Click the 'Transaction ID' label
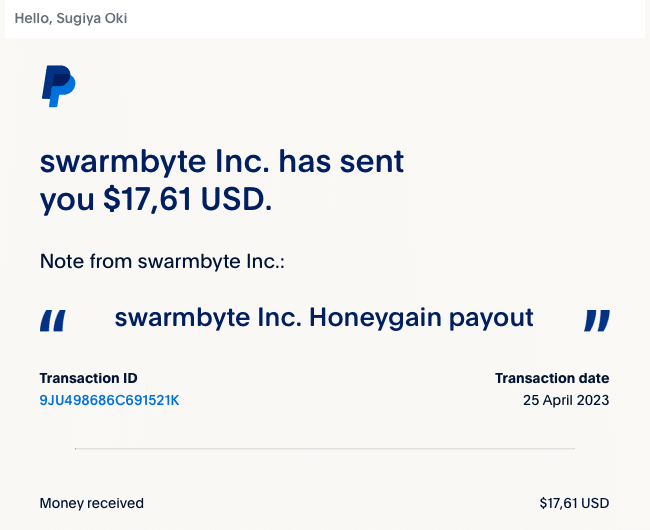Image resolution: width=650 pixels, height=530 pixels. [x=88, y=378]
